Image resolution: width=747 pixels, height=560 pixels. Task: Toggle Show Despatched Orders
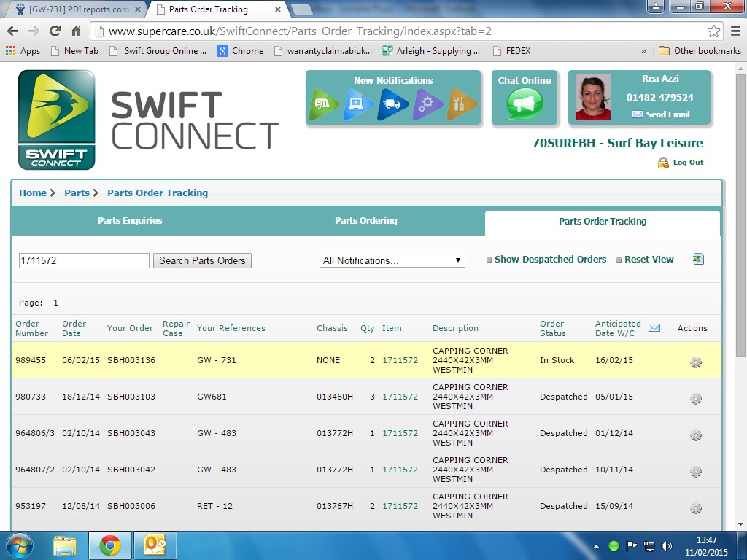pyautogui.click(x=546, y=260)
